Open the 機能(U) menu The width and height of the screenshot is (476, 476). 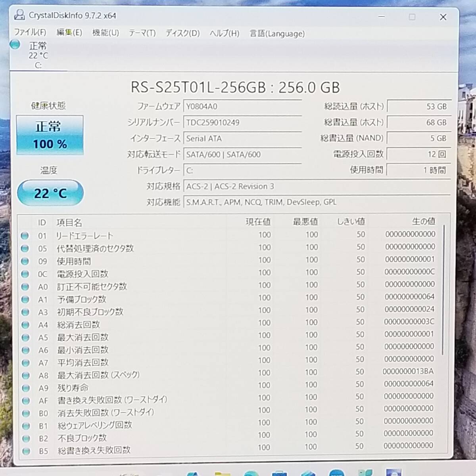click(x=106, y=33)
